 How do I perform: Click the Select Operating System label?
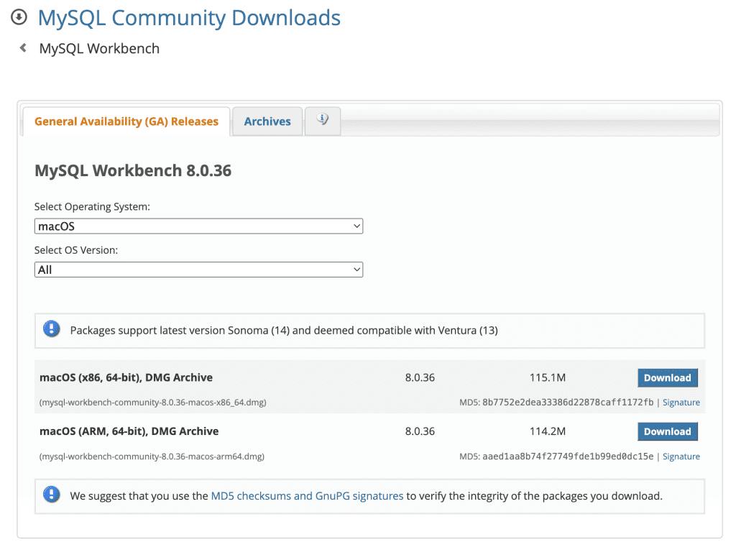click(x=92, y=206)
